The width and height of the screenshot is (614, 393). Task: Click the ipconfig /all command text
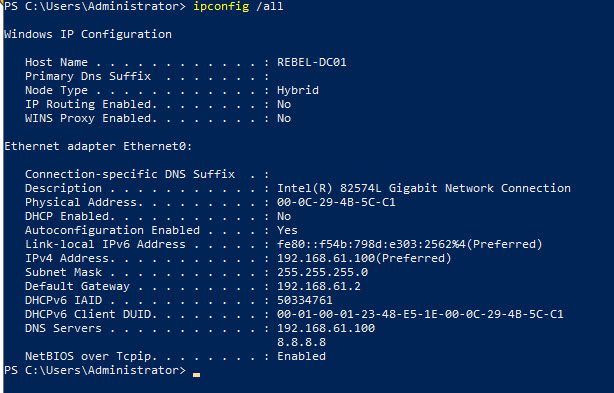(238, 7)
